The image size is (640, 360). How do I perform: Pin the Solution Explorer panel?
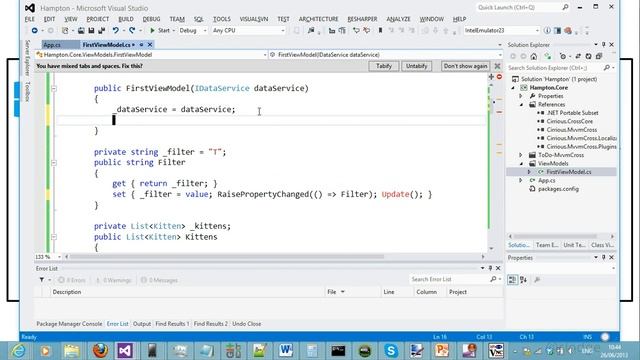coord(604,44)
